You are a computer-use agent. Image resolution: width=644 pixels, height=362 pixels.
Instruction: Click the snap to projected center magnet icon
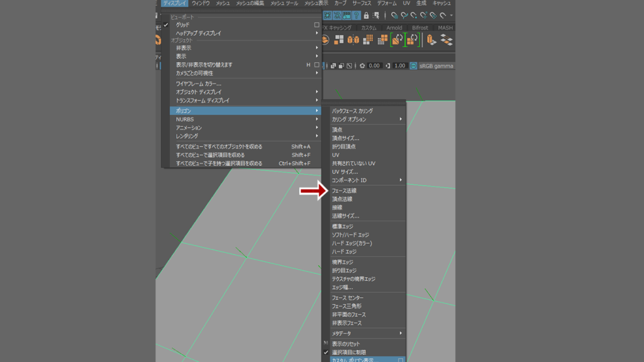point(423,16)
